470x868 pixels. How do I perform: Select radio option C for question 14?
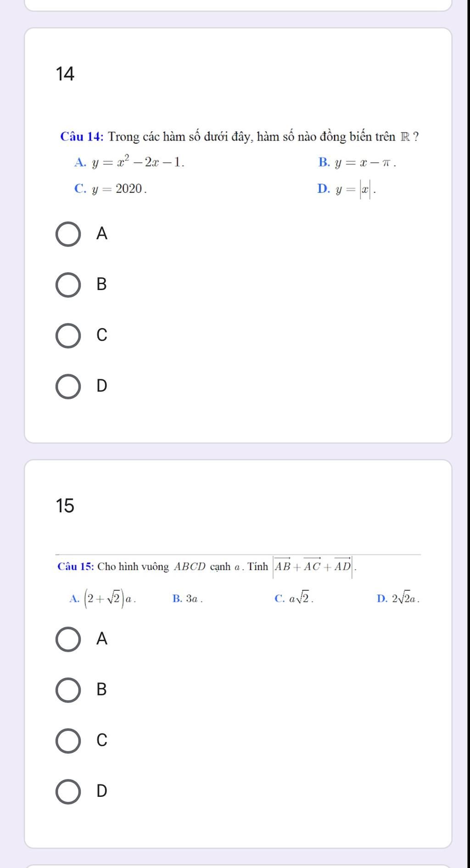pos(68,336)
